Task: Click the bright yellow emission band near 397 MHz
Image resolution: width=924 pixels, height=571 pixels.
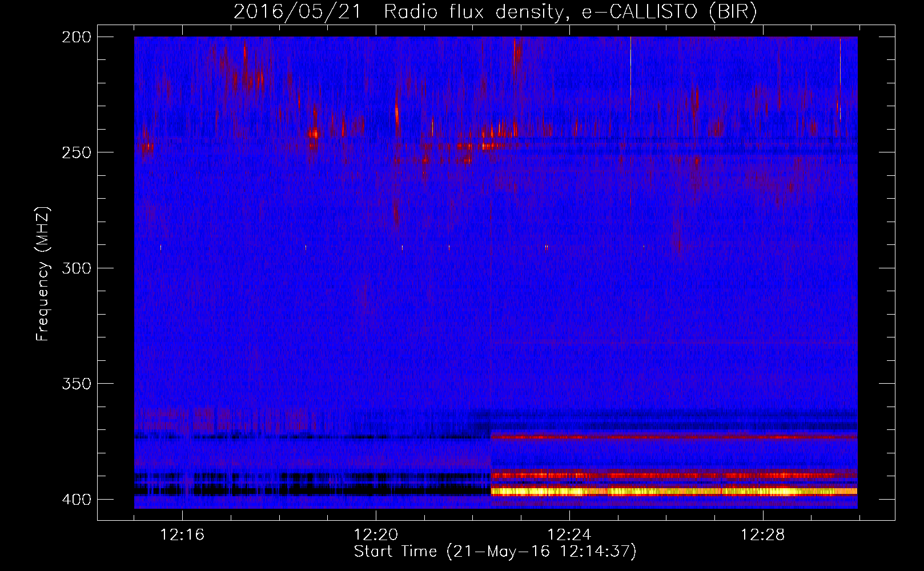Action: pos(674,491)
